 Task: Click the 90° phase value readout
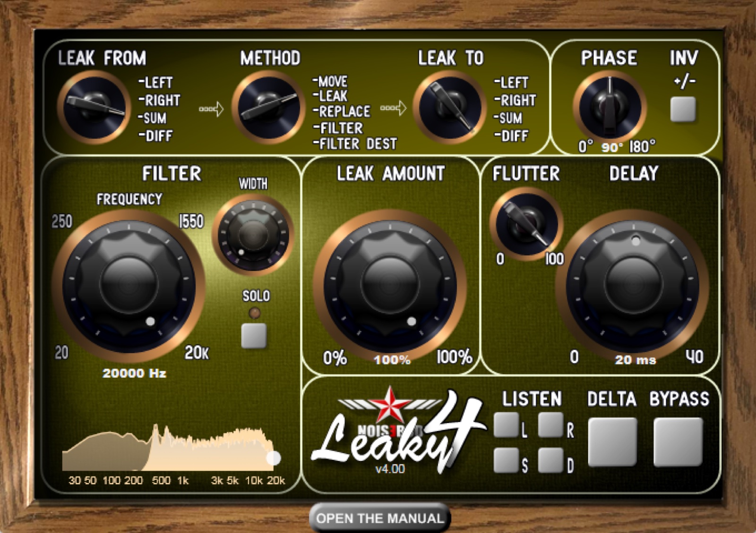click(612, 148)
